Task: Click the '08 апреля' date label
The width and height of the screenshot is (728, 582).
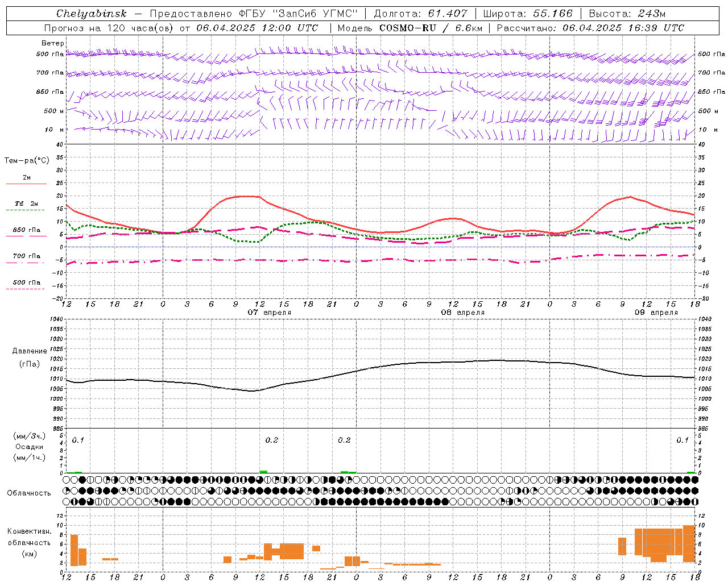Action: click(x=463, y=312)
